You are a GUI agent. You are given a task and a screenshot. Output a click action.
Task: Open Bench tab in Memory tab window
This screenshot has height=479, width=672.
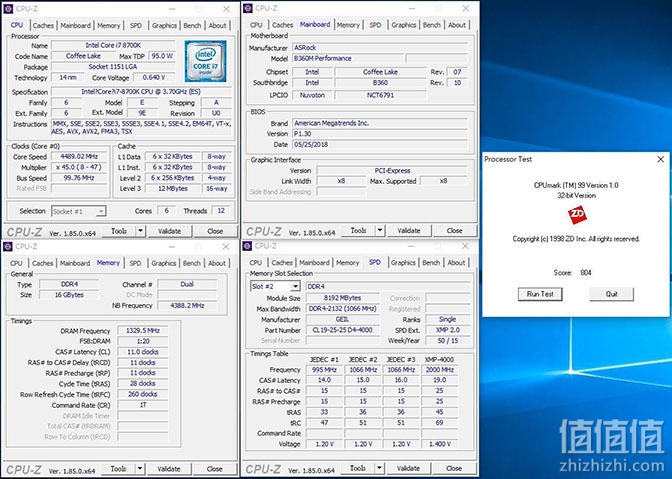pos(192,263)
